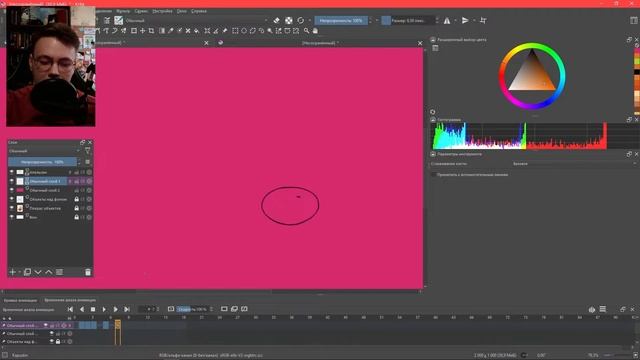Select the Rectangle shape tool
Image resolution: width=640 pixels, height=360 pixels.
point(134,31)
